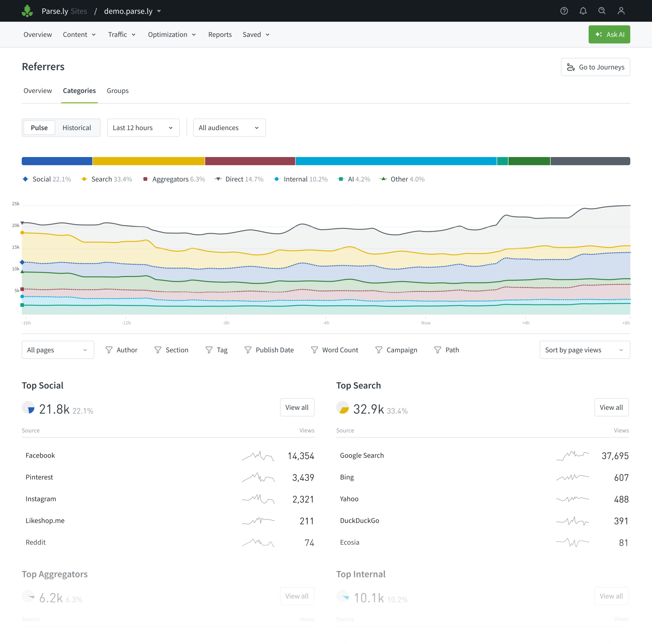This screenshot has width=652, height=644.
Task: Click the Campaign filter funnel icon
Action: [x=379, y=350]
